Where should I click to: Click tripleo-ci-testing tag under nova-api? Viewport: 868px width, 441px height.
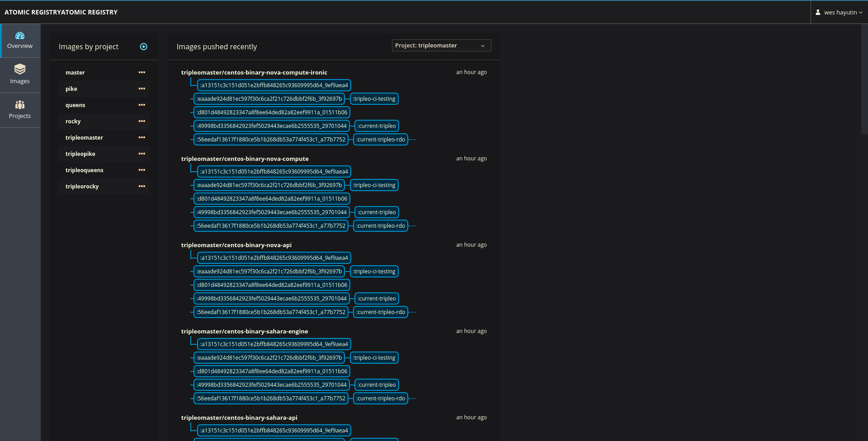pos(374,271)
